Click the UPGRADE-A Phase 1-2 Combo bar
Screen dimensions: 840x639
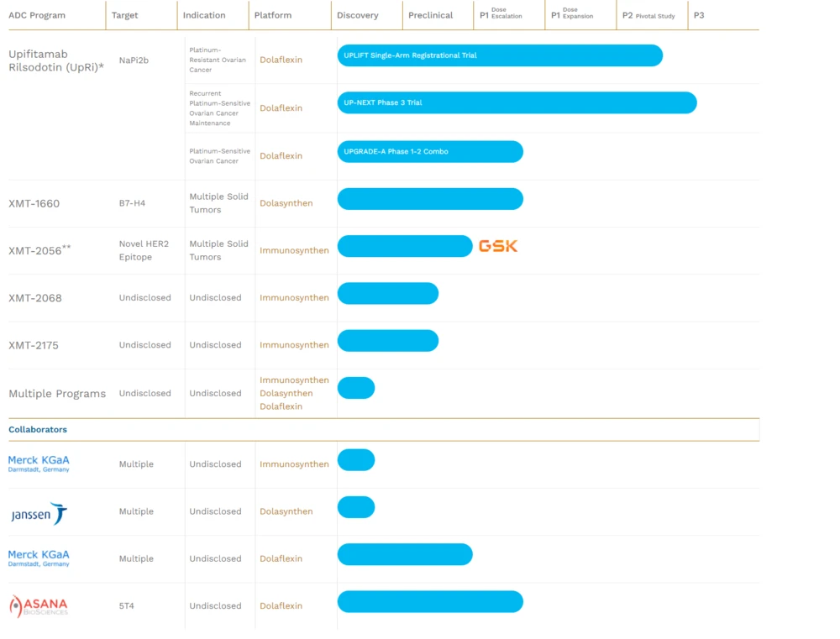pyautogui.click(x=429, y=152)
